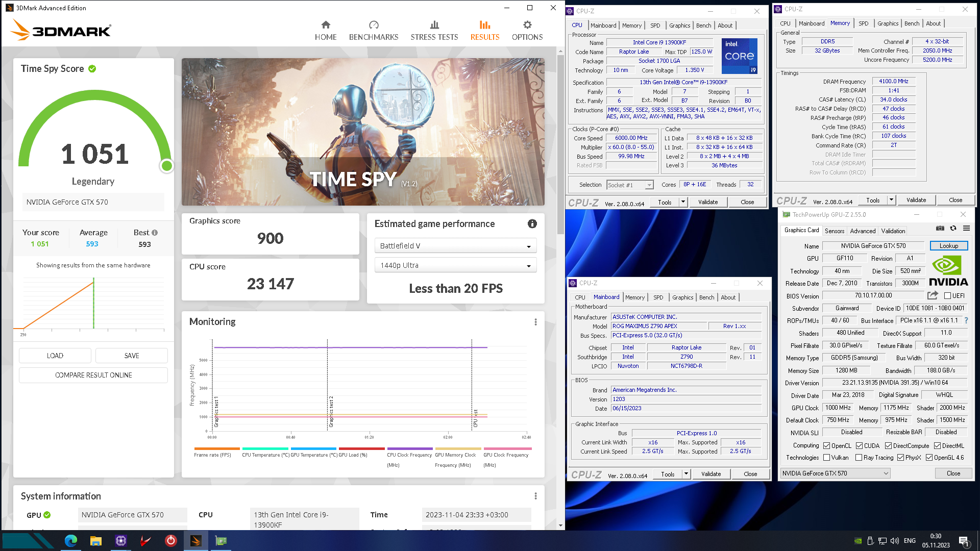Viewport: 980px width, 551px height.
Task: Open the Advanced tab in GPU-Z
Action: 863,231
